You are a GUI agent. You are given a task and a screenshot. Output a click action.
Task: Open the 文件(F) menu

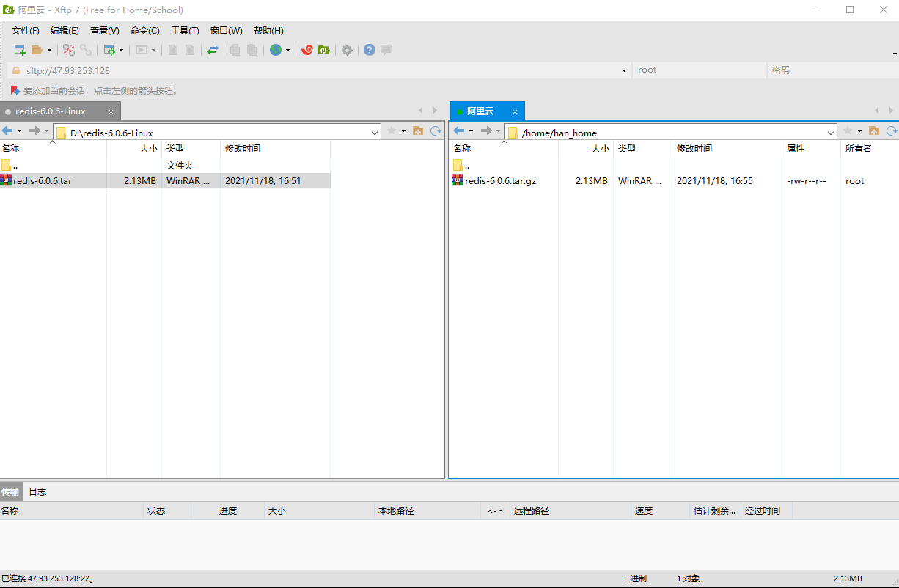25,30
